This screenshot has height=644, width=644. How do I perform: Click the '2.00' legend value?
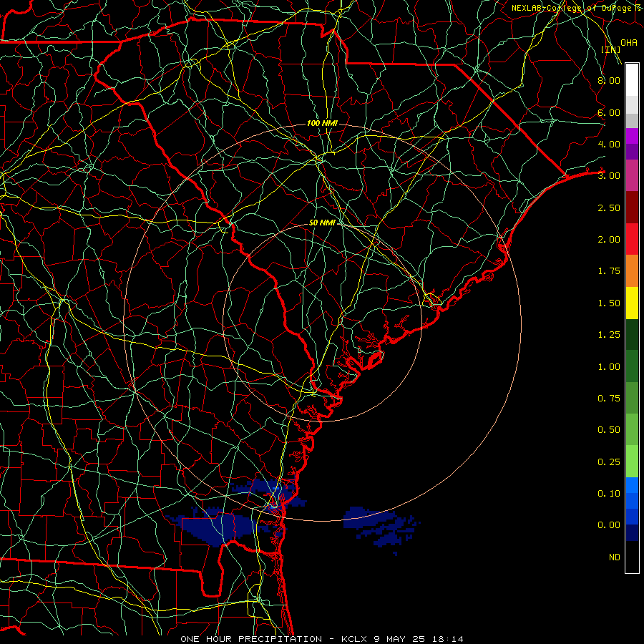pyautogui.click(x=609, y=240)
